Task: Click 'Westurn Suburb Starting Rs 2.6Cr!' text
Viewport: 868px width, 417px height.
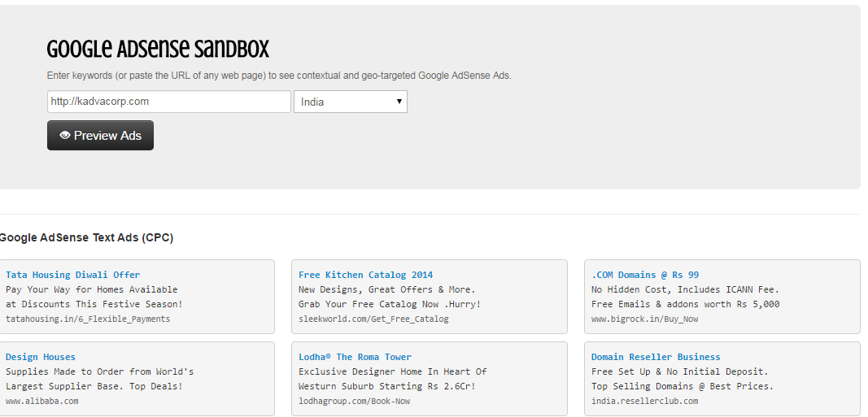Action: (x=387, y=386)
